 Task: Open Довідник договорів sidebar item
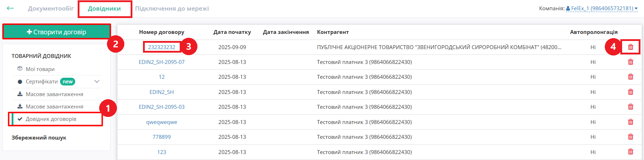pos(51,119)
